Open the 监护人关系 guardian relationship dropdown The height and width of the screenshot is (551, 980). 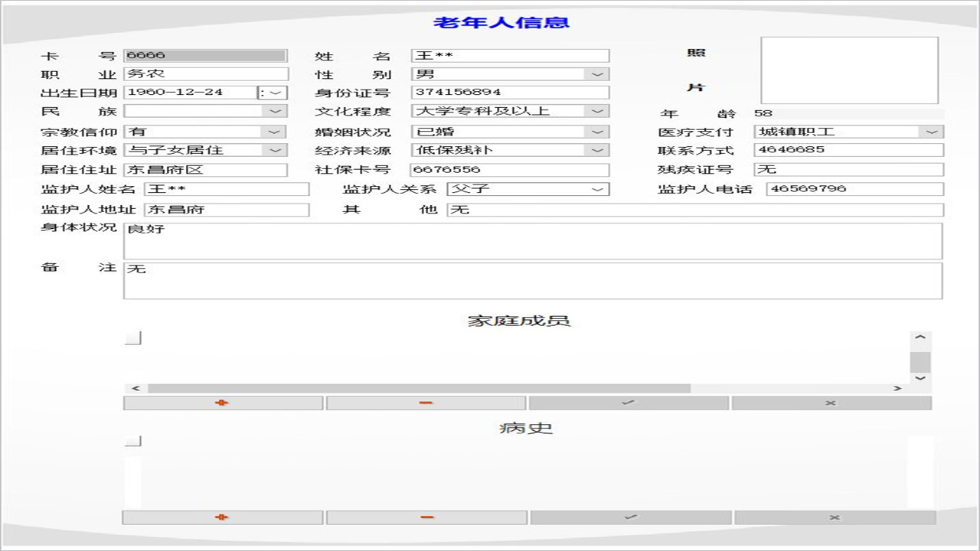tap(598, 189)
